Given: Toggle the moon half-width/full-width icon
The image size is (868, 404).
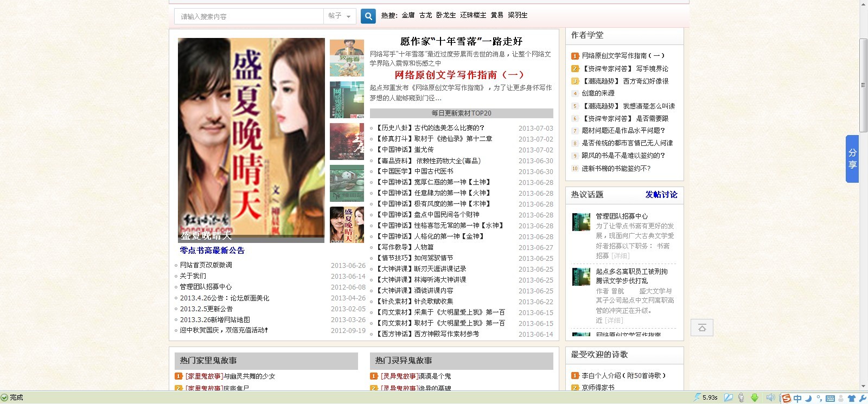Looking at the screenshot, I should 808,399.
